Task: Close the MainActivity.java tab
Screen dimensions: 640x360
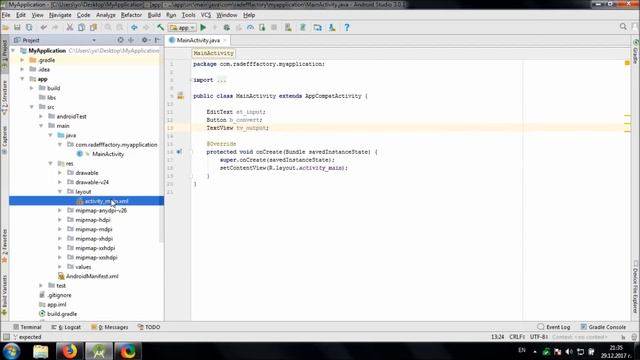Action: (224, 40)
